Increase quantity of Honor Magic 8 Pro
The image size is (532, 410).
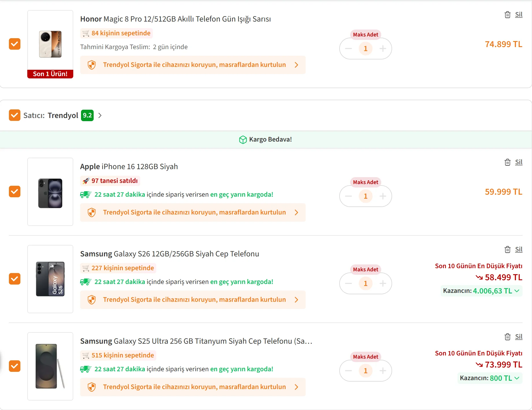pyautogui.click(x=383, y=49)
